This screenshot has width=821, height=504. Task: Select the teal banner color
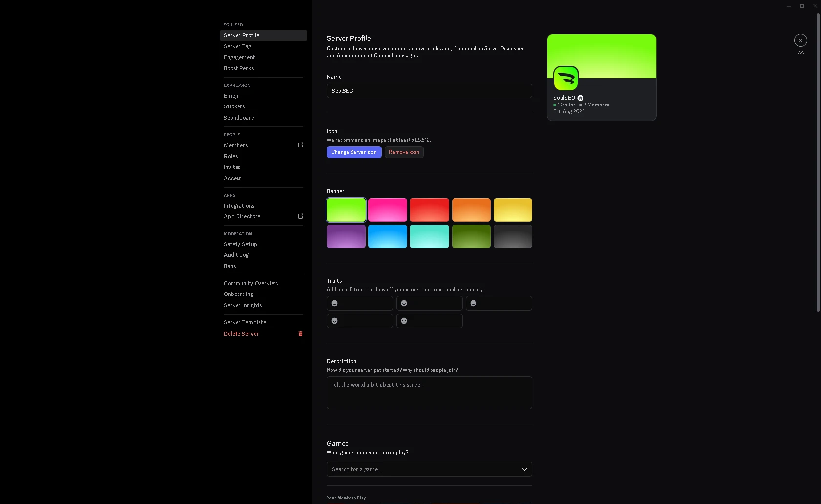(x=430, y=236)
